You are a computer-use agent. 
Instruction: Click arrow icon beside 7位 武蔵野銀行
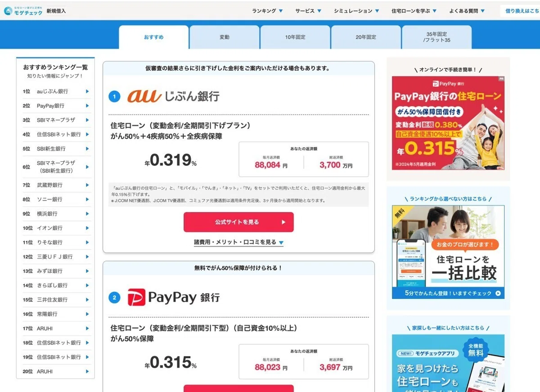click(x=87, y=185)
